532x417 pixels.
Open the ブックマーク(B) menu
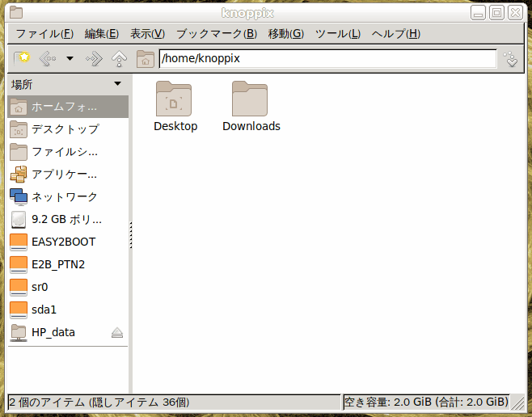(x=217, y=34)
